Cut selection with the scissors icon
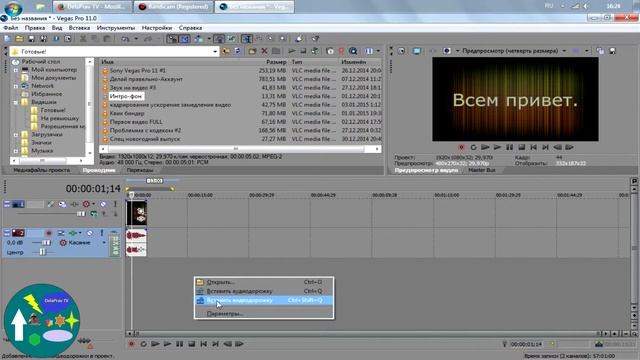 pyautogui.click(x=83, y=39)
